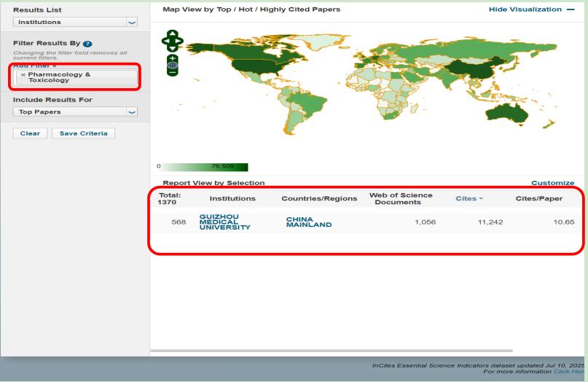
Task: Click the 1,056 documents value
Action: pyautogui.click(x=426, y=222)
